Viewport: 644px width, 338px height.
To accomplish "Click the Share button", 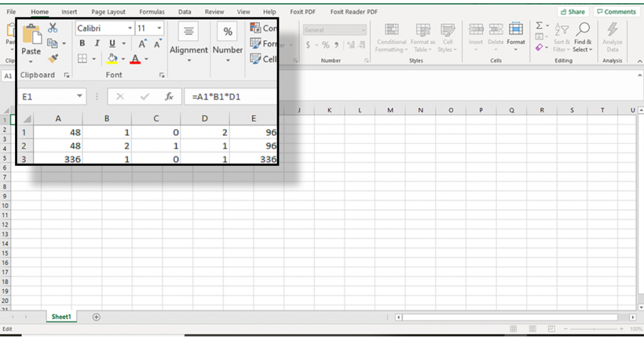I will 572,12.
